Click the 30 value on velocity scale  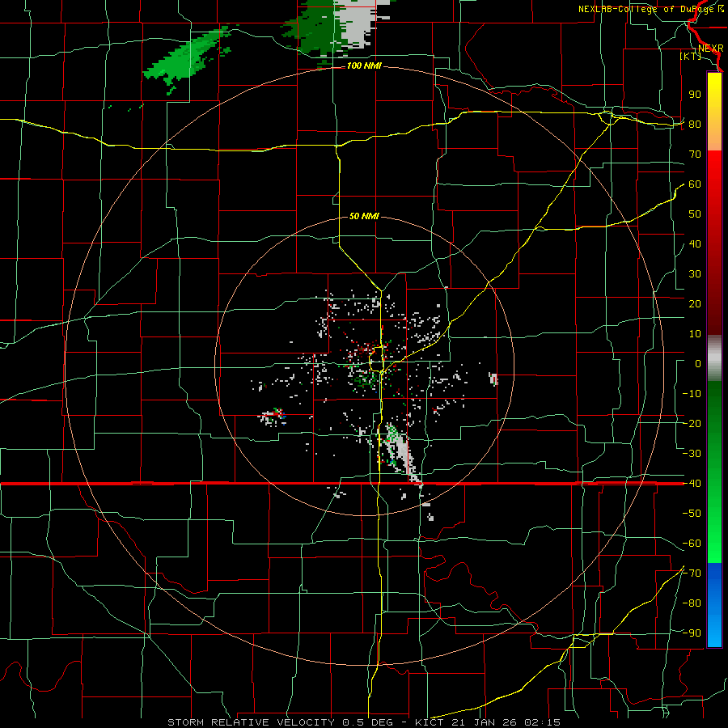click(695, 274)
